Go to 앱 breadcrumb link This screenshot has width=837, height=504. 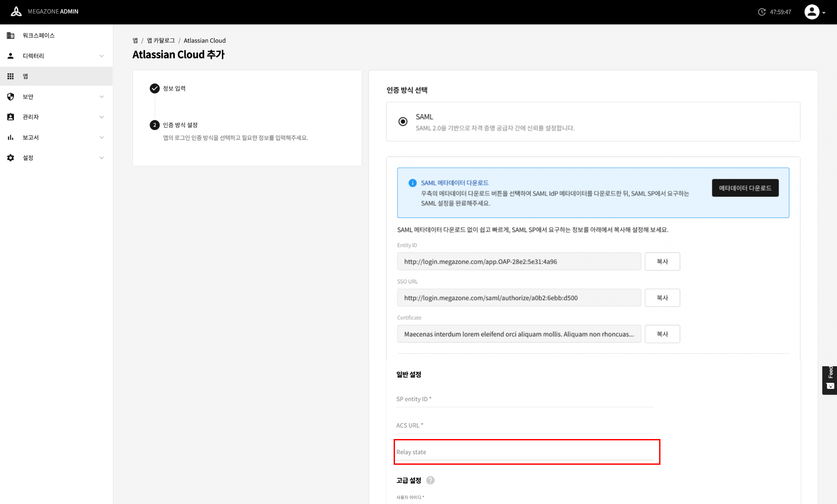(135, 41)
